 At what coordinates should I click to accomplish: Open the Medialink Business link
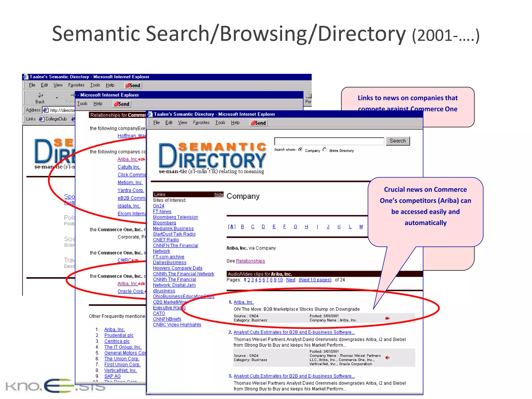[x=173, y=229]
